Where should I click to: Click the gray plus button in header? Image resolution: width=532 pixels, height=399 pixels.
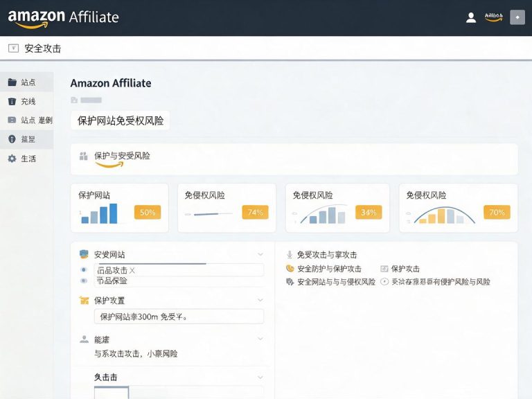tap(517, 17)
